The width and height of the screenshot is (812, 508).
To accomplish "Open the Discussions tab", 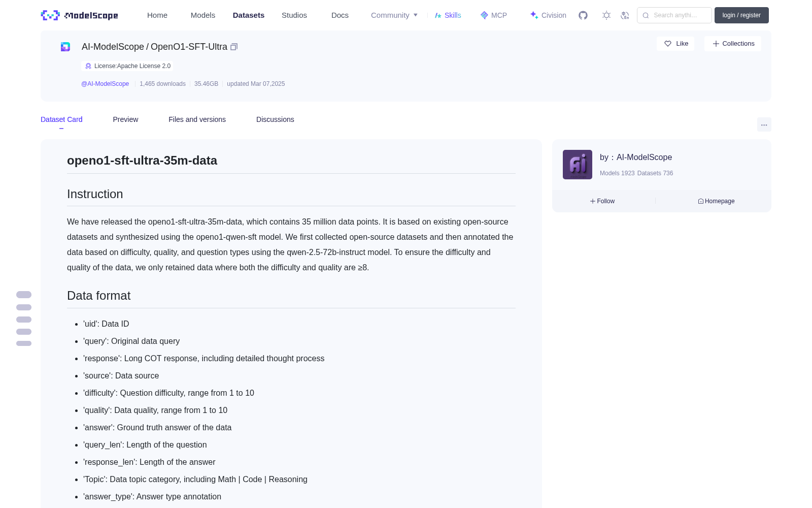I will 275,119.
